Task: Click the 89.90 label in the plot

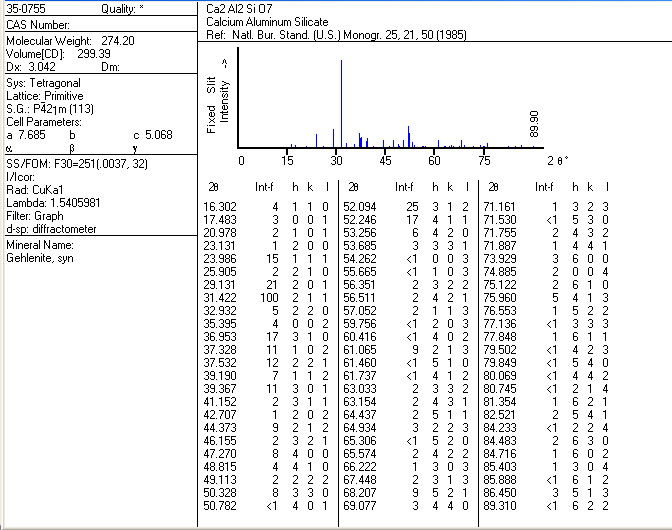Action: pos(534,124)
